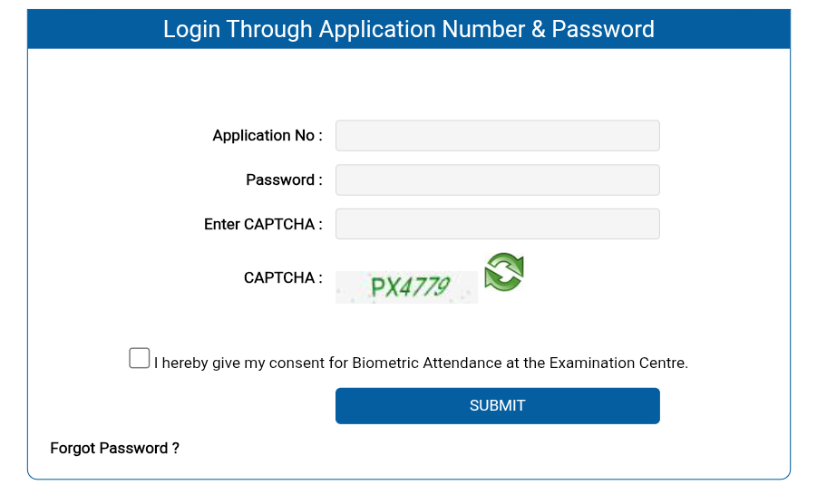
Task: Select the Enter CAPTCHA text box
Action: pyautogui.click(x=497, y=224)
